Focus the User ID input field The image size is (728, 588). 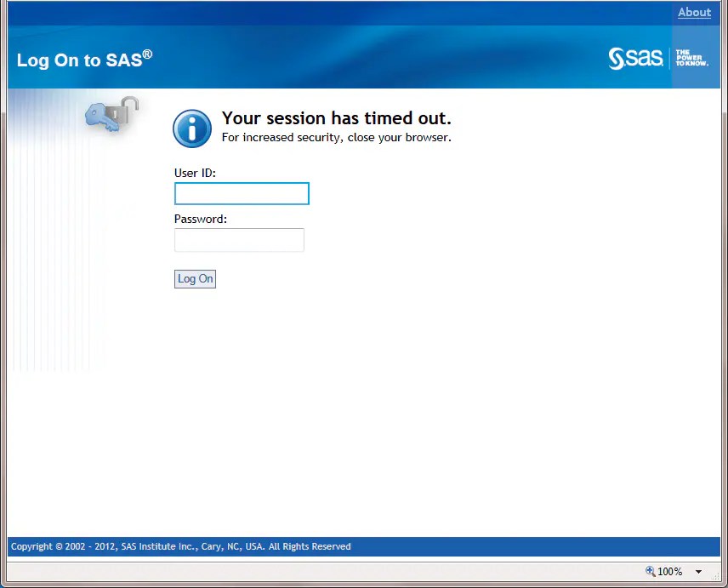(x=242, y=193)
